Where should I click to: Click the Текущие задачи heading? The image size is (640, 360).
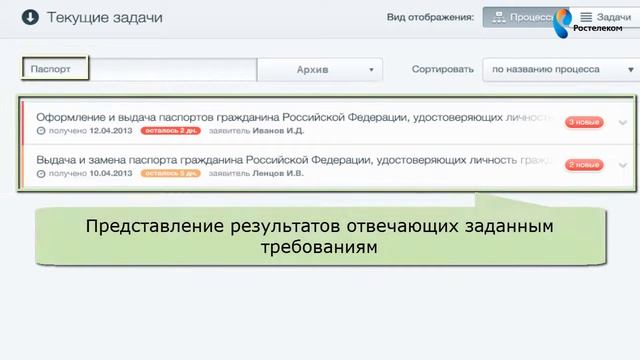click(105, 18)
